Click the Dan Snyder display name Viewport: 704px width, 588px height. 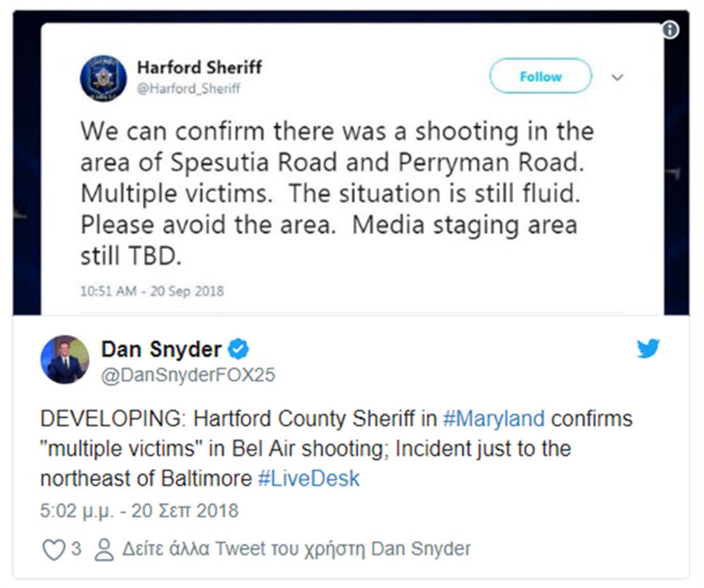(x=161, y=349)
